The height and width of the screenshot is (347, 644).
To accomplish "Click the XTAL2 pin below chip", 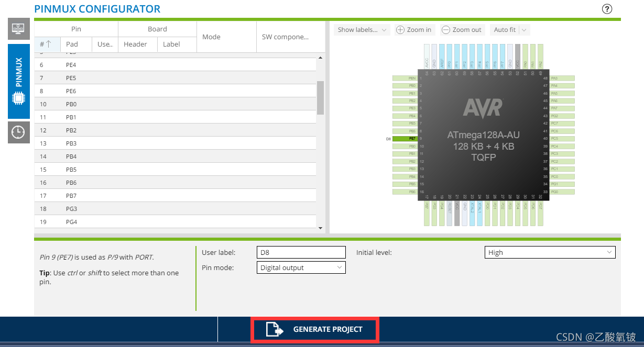I will 472,213.
